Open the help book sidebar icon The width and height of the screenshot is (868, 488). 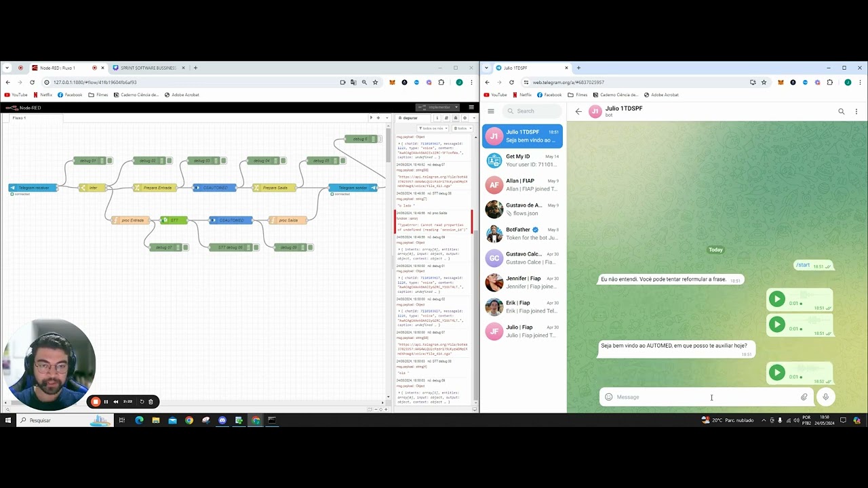(446, 118)
